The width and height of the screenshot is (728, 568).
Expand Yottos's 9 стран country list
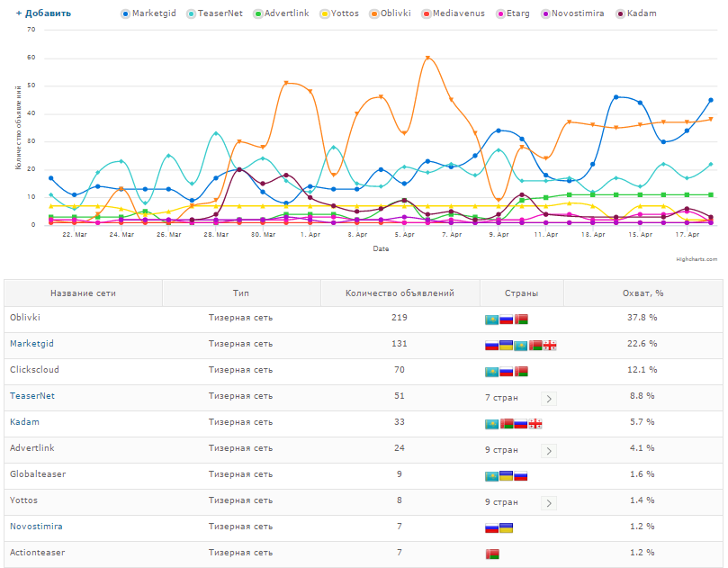click(x=549, y=503)
